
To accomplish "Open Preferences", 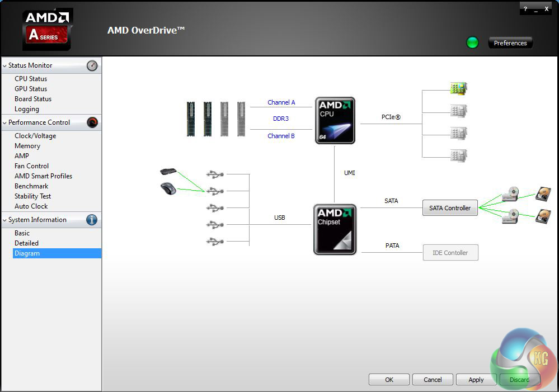I will 510,43.
